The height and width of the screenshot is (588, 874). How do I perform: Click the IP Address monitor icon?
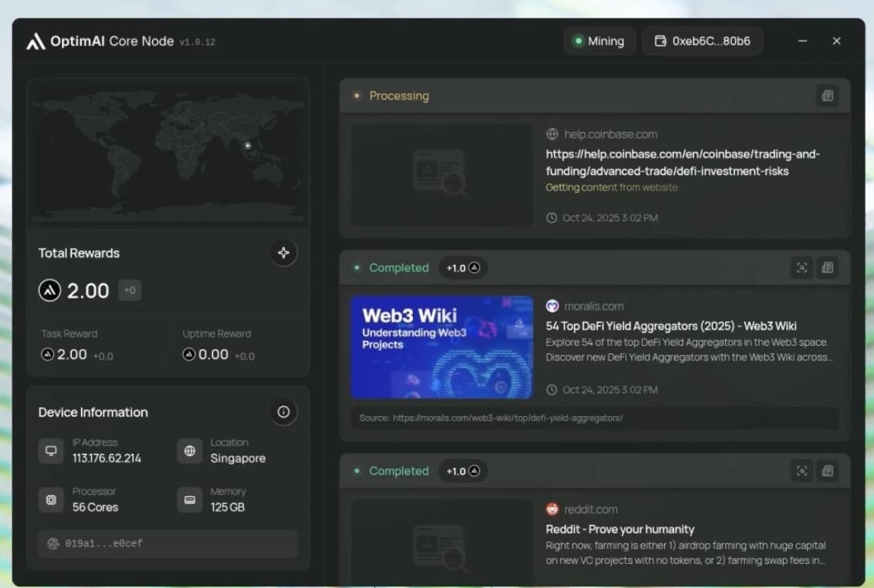coord(51,451)
